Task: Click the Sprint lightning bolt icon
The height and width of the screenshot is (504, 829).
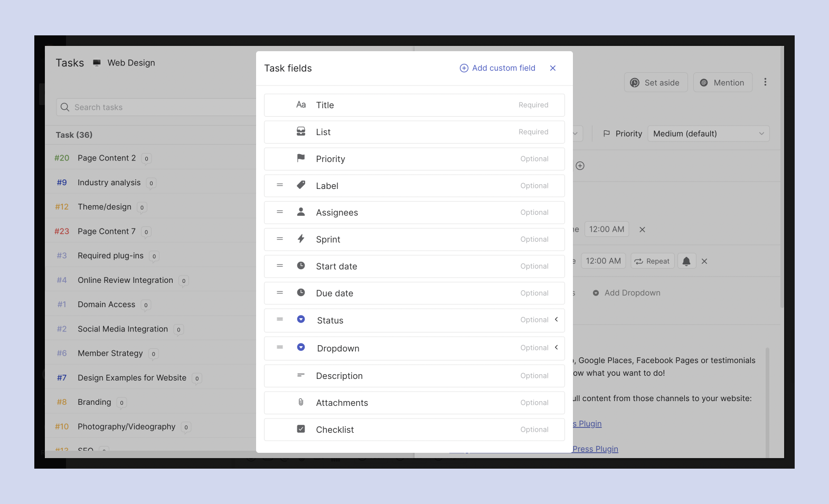Action: (301, 239)
